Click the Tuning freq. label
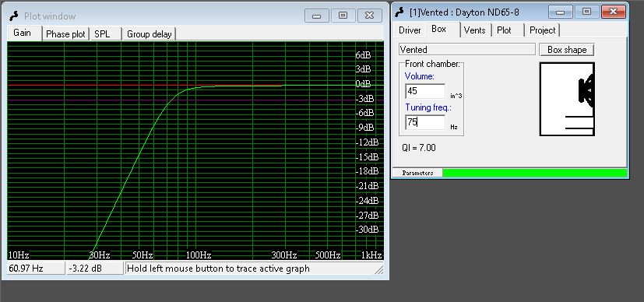Image resolution: width=644 pixels, height=302 pixels. [428, 107]
